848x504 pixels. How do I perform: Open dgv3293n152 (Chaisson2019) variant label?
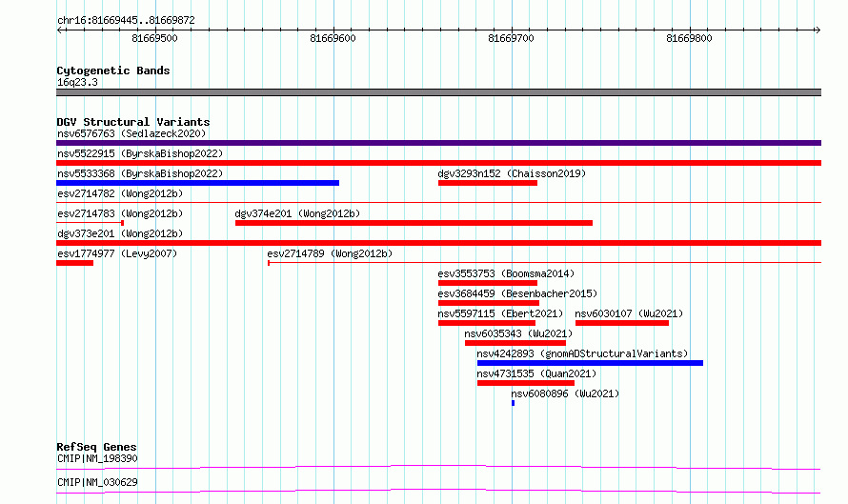pos(512,173)
